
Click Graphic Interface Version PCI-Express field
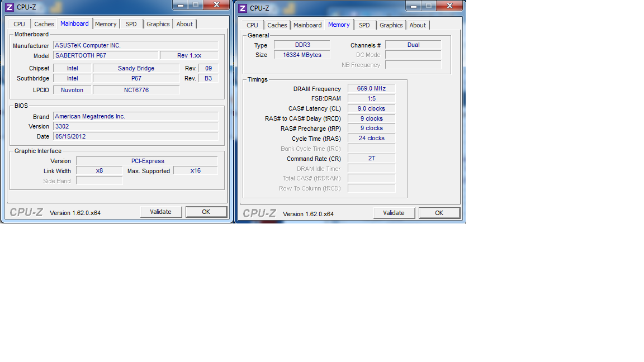pyautogui.click(x=147, y=161)
